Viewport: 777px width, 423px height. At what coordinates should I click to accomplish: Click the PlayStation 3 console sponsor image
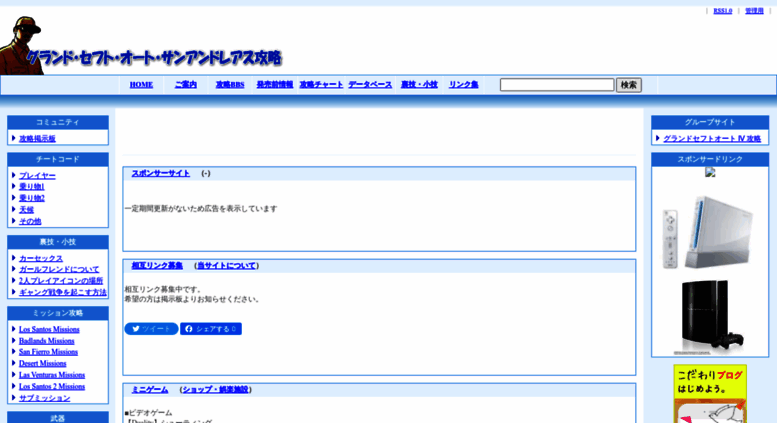point(710,316)
